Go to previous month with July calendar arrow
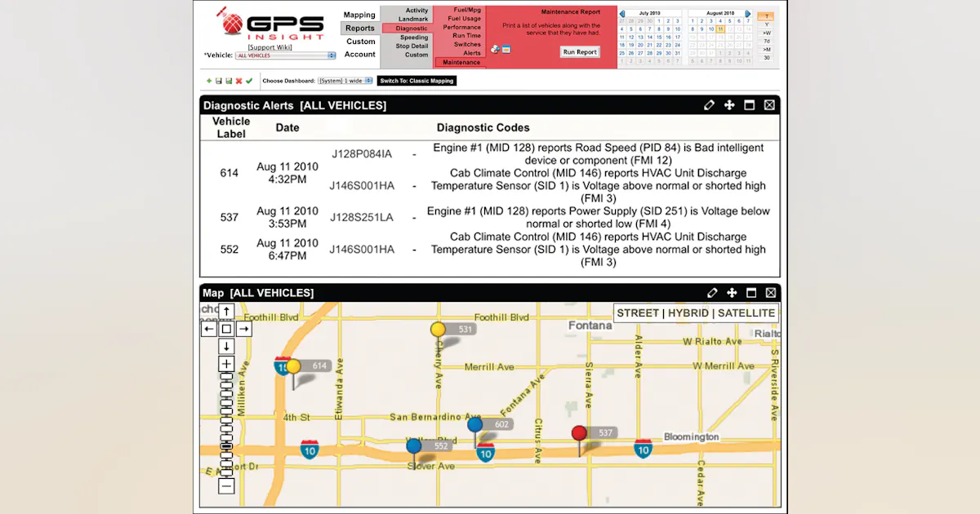This screenshot has height=514, width=980. point(622,14)
